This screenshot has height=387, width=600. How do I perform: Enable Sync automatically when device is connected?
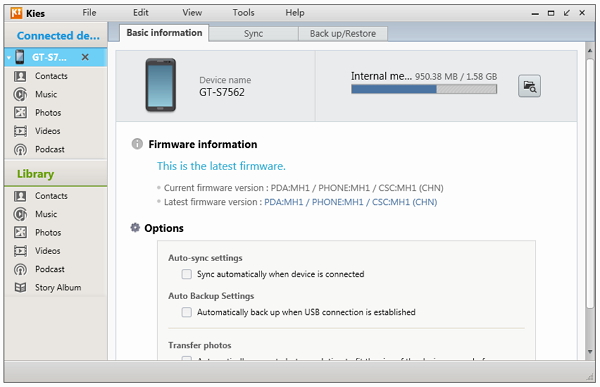coord(186,274)
